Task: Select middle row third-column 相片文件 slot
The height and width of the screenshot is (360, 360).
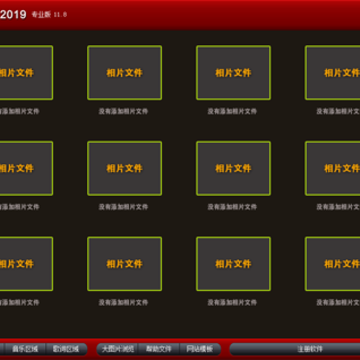Action: click(233, 168)
